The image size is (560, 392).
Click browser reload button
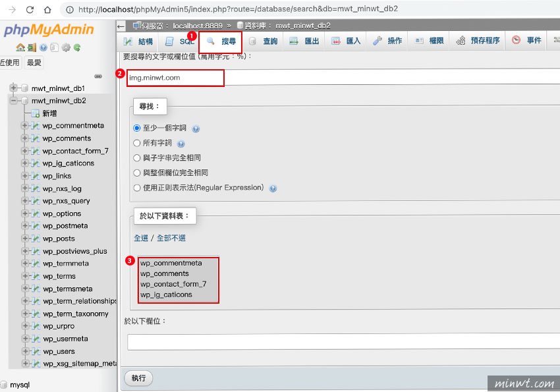(30, 10)
